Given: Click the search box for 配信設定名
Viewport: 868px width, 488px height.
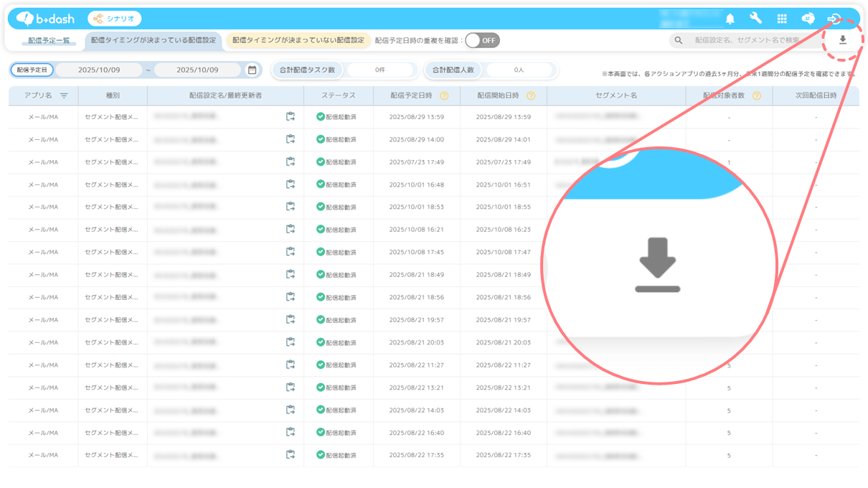Looking at the screenshot, I should pyautogui.click(x=746, y=40).
